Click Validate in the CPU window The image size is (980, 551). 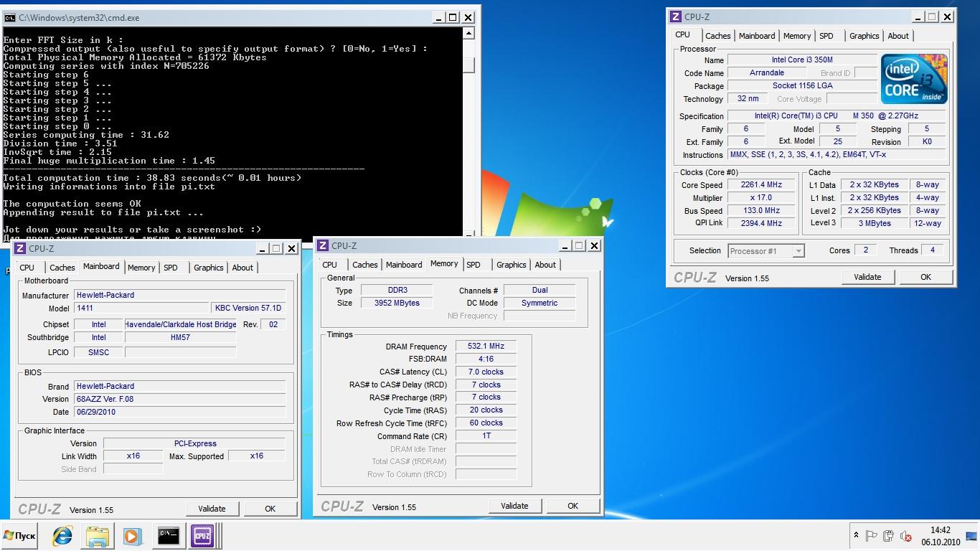[867, 277]
